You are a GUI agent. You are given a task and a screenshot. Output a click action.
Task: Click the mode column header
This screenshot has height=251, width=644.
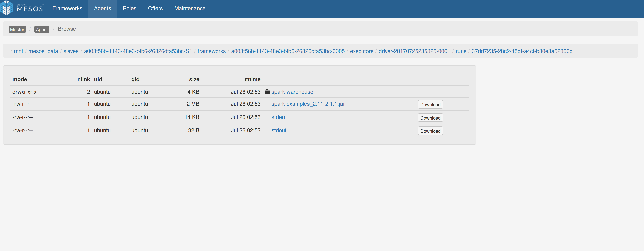tap(20, 79)
